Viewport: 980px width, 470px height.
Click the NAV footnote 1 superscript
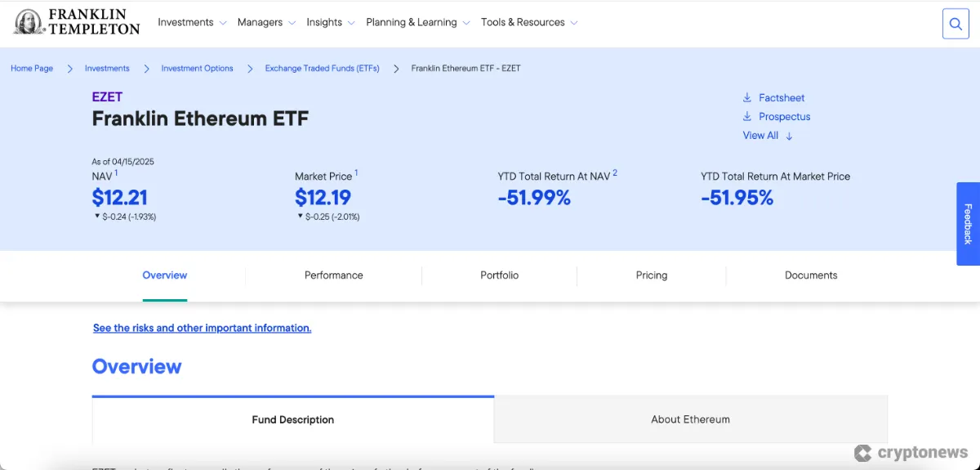point(116,172)
